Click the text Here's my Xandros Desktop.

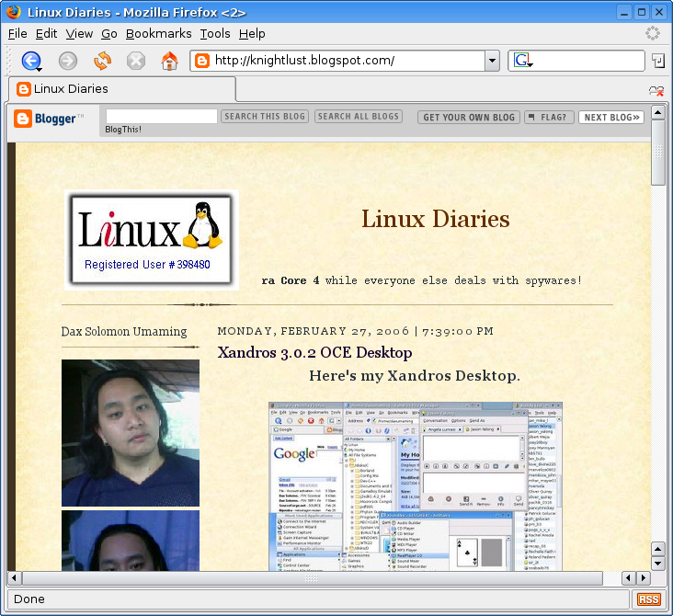point(415,376)
